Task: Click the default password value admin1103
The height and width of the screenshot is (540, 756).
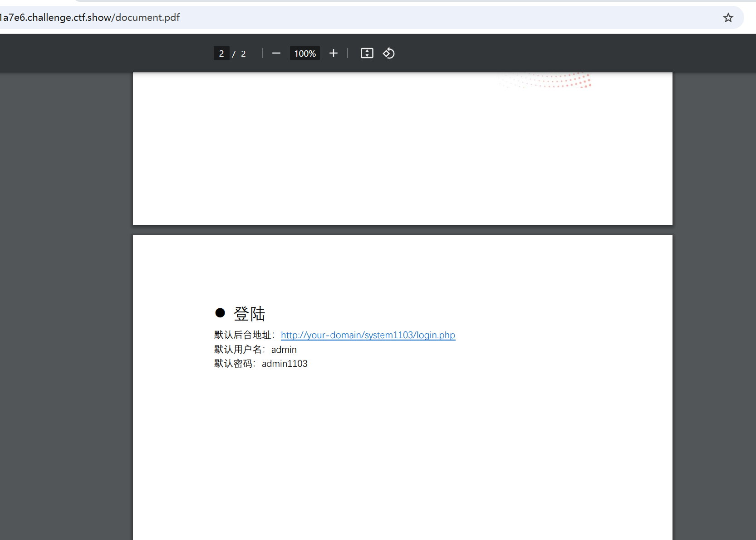Action: pos(285,364)
